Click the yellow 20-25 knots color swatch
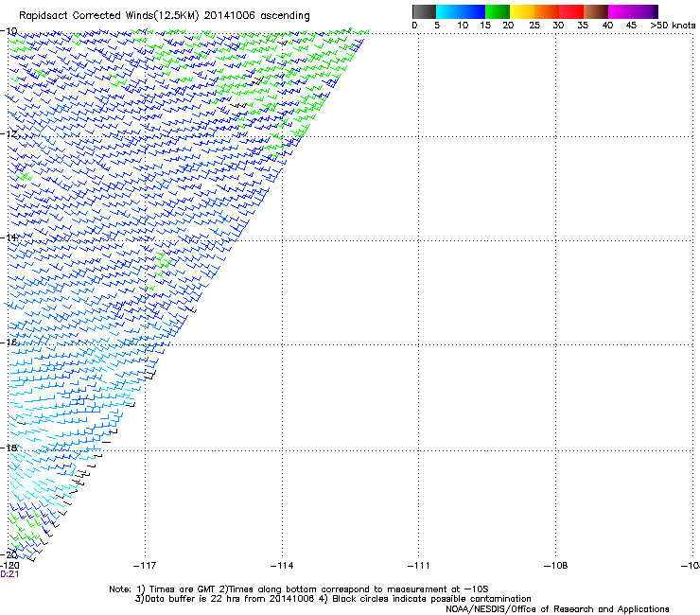Image resolution: width=700 pixels, height=615 pixels. coord(521,11)
